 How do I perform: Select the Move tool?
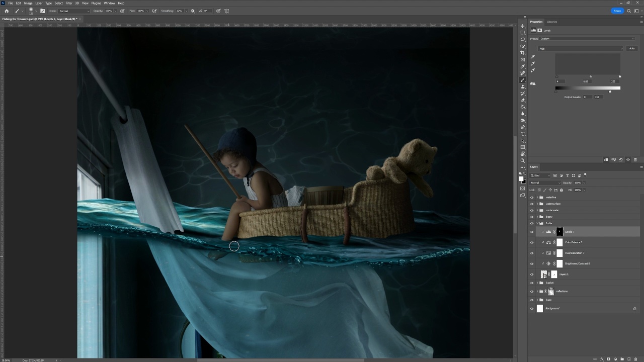(x=523, y=26)
